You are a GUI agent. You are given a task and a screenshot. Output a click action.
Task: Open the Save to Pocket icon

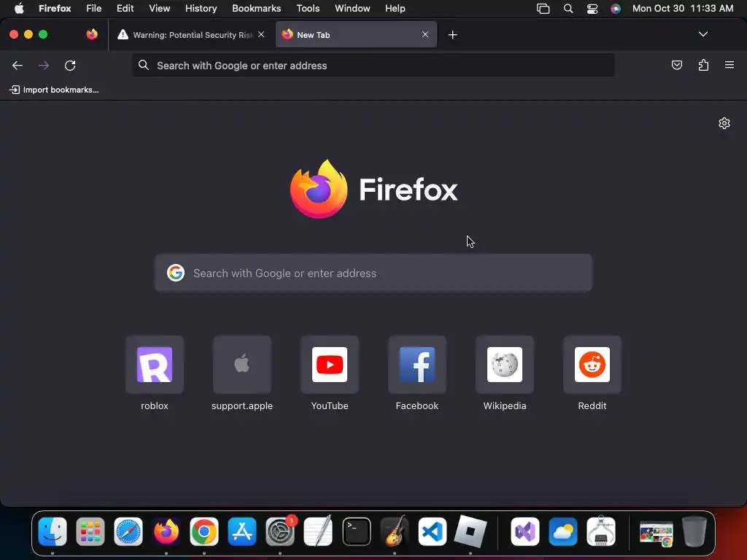coord(676,65)
